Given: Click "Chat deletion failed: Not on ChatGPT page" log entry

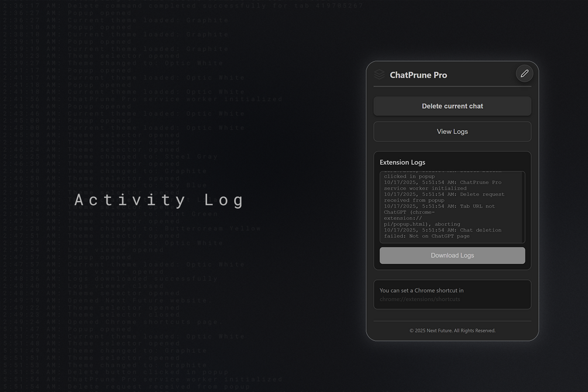Looking at the screenshot, I should point(442,233).
